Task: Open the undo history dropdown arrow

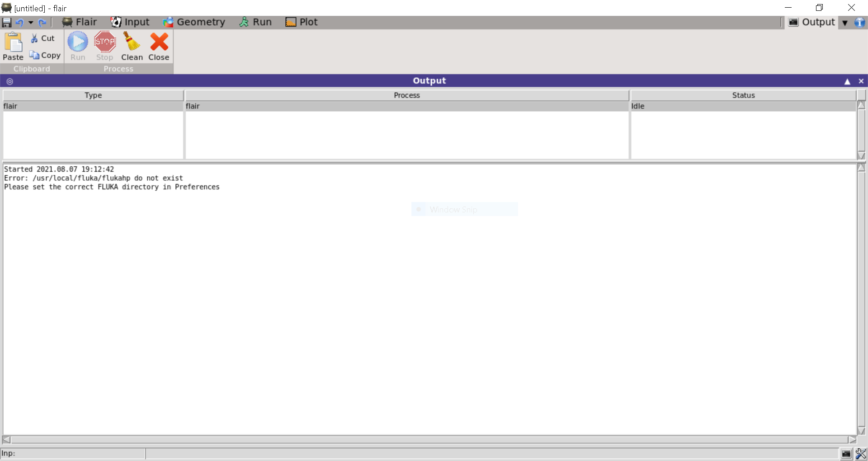Action: (x=31, y=22)
